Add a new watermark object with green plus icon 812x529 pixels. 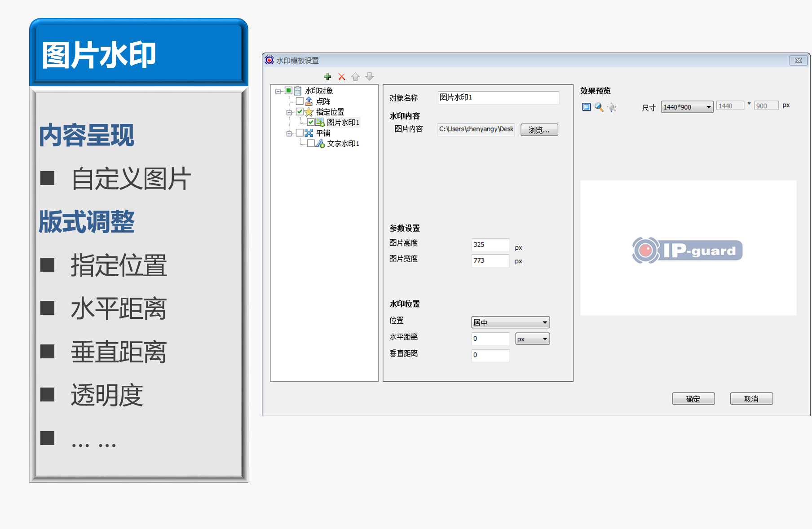pyautogui.click(x=328, y=76)
